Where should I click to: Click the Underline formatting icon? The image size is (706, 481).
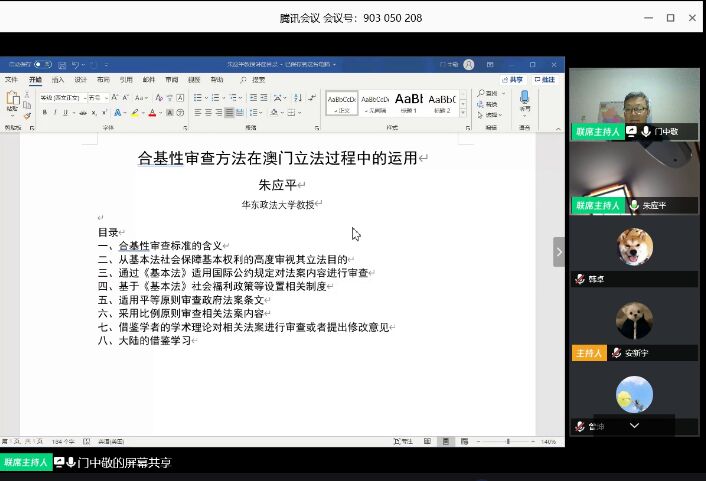pos(66,113)
